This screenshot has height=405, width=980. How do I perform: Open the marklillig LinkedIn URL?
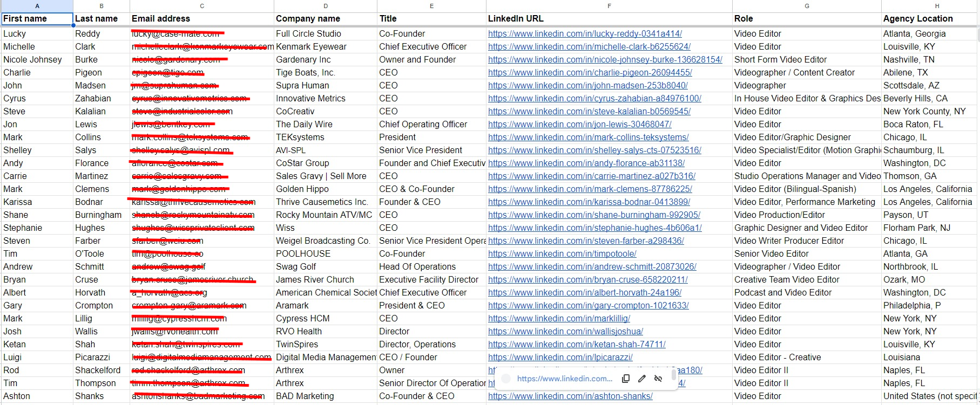(x=559, y=318)
